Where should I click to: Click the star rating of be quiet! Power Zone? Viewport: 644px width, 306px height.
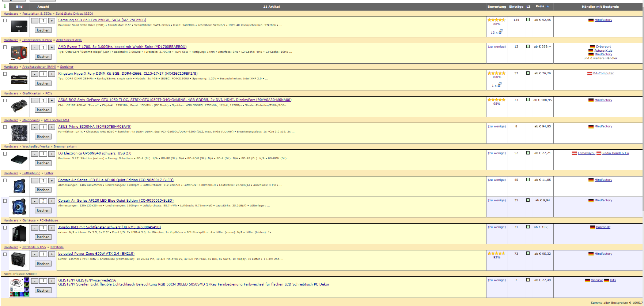496,253
